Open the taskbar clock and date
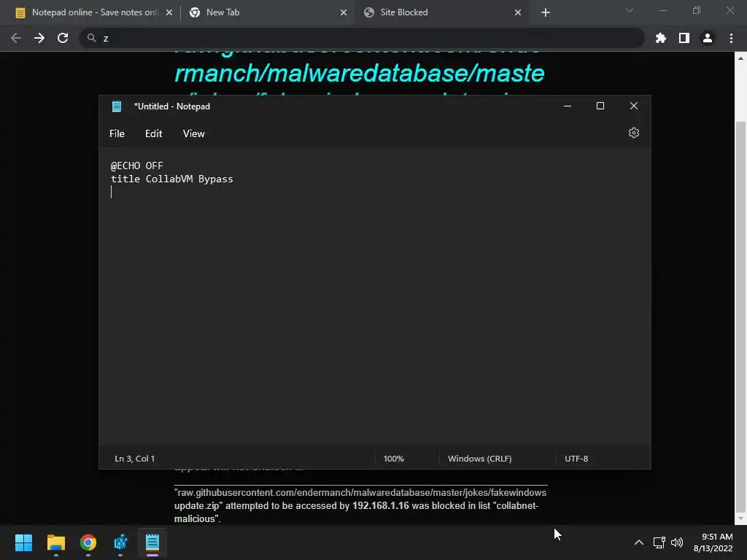Viewport: 747px width, 560px height. coord(713,542)
